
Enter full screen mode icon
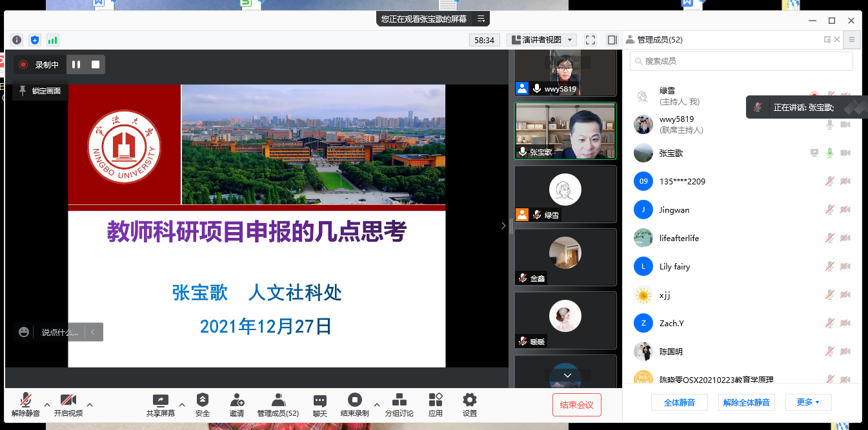click(x=590, y=40)
